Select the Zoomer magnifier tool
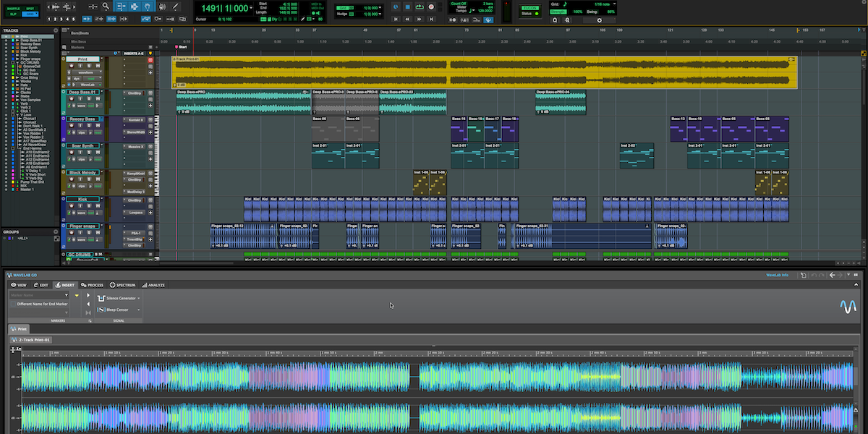Image resolution: width=868 pixels, height=434 pixels. pos(105,7)
